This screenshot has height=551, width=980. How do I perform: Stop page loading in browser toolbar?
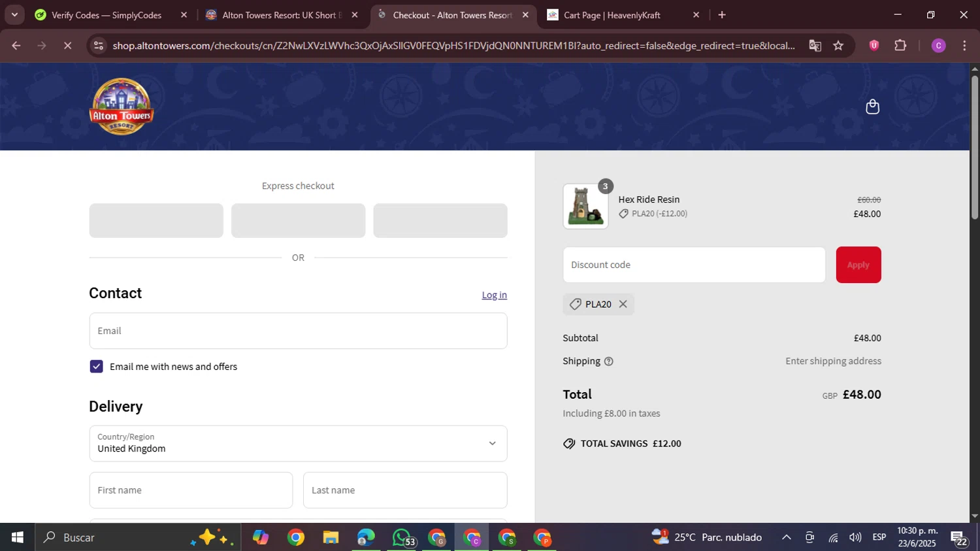(67, 45)
